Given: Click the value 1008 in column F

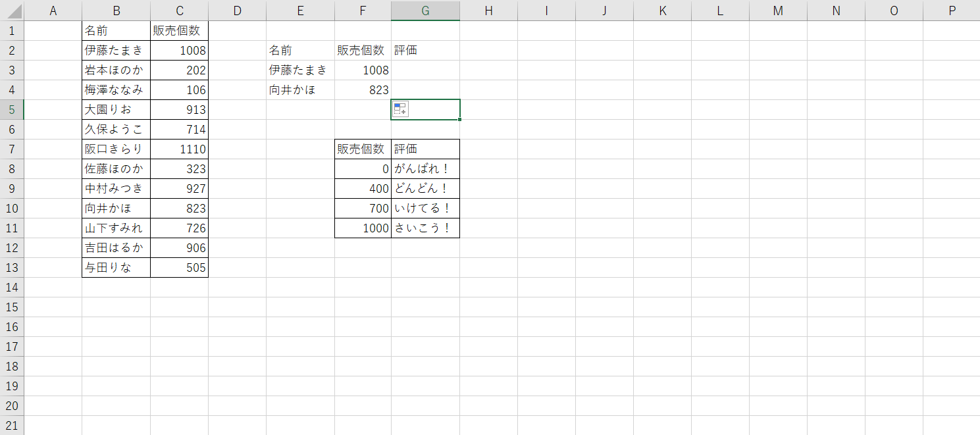Looking at the screenshot, I should coord(363,70).
